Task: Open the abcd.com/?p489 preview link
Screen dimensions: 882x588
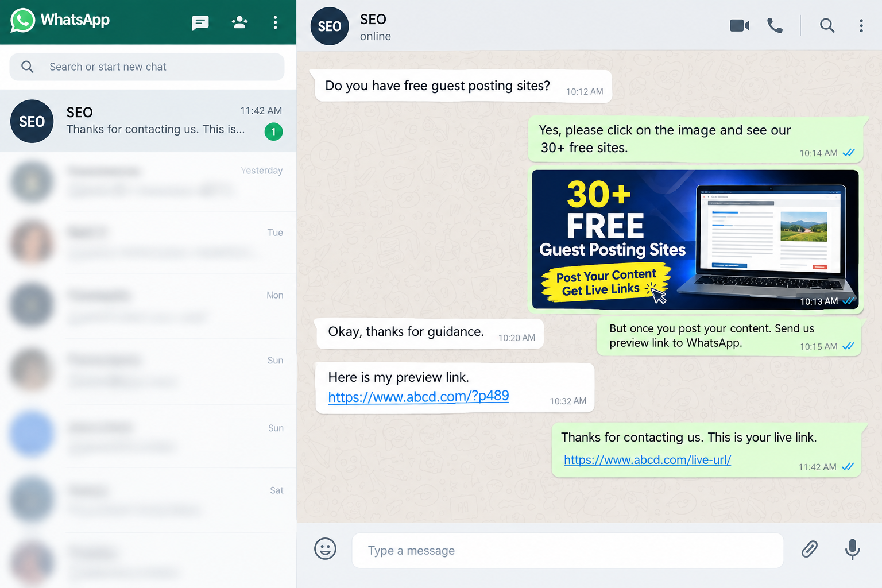Action: tap(419, 396)
